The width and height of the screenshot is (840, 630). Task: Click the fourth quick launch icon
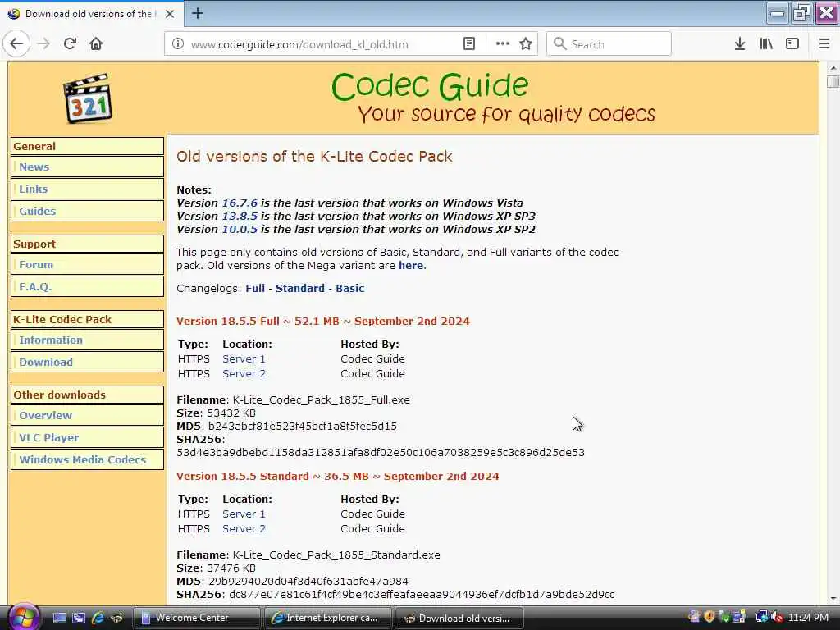[116, 618]
